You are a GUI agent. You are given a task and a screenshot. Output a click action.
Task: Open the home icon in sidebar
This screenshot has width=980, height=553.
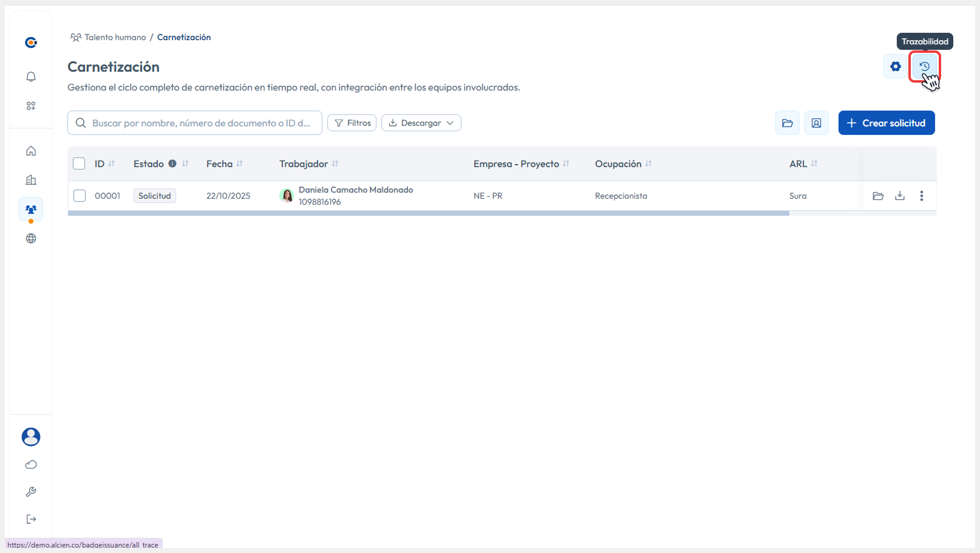coord(31,151)
